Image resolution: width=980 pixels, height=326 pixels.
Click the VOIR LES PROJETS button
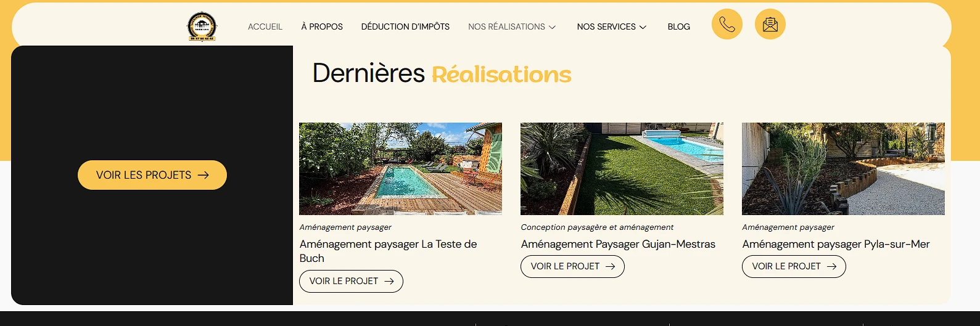pyautogui.click(x=152, y=175)
